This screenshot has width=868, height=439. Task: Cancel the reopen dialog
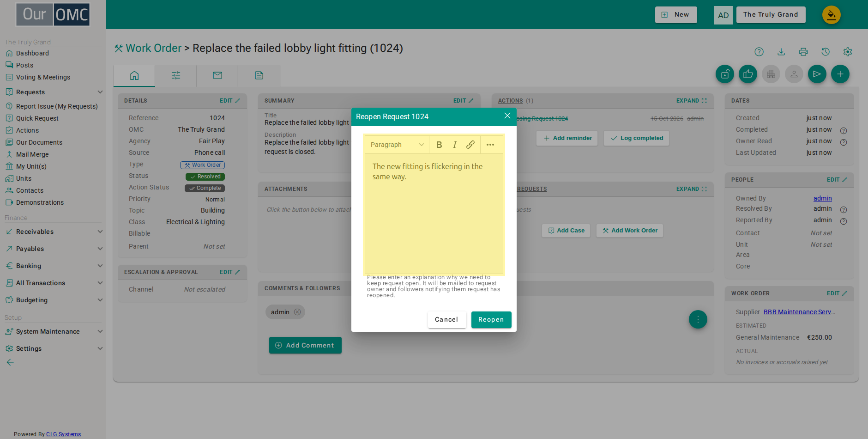tap(446, 319)
